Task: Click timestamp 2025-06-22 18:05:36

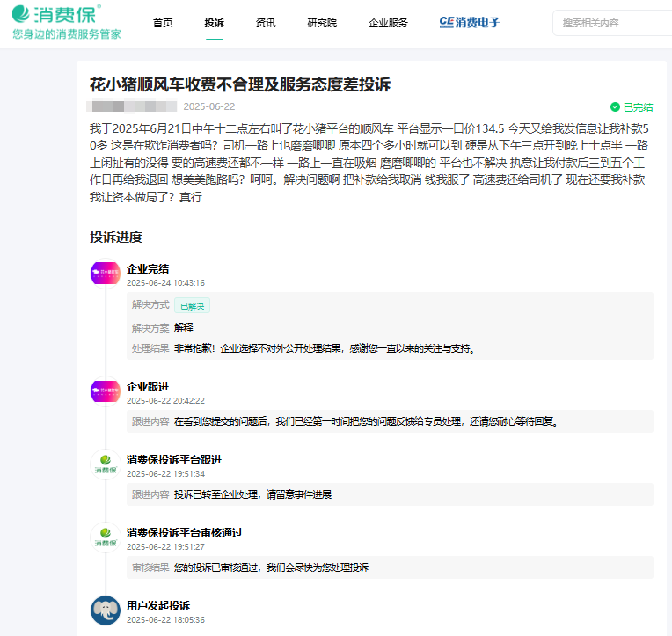Action: (165, 619)
